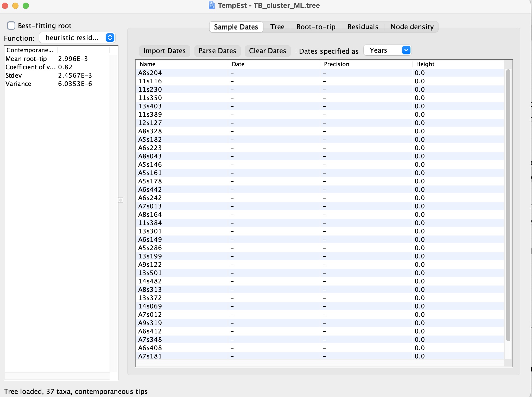
Task: Click the Clear Dates button
Action: (x=268, y=51)
